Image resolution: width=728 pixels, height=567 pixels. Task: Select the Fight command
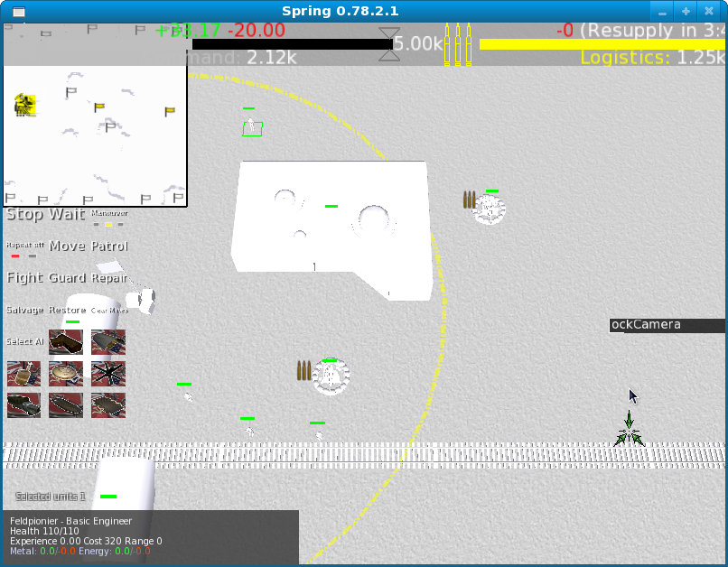click(x=25, y=278)
